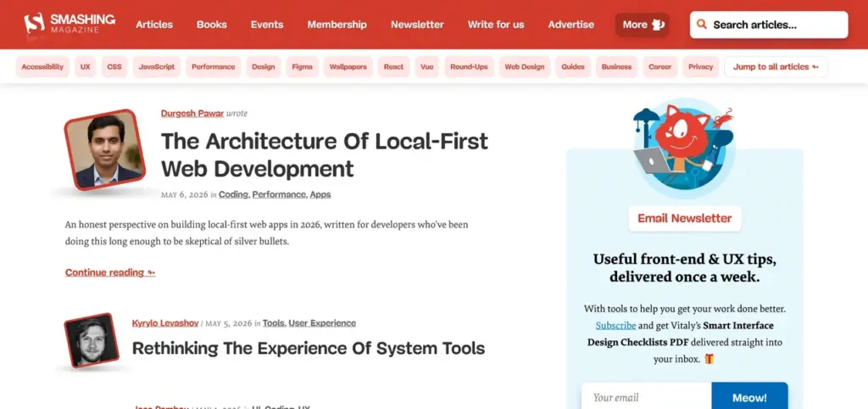Image resolution: width=868 pixels, height=409 pixels.
Task: Select the React category tag
Action: [x=393, y=66]
